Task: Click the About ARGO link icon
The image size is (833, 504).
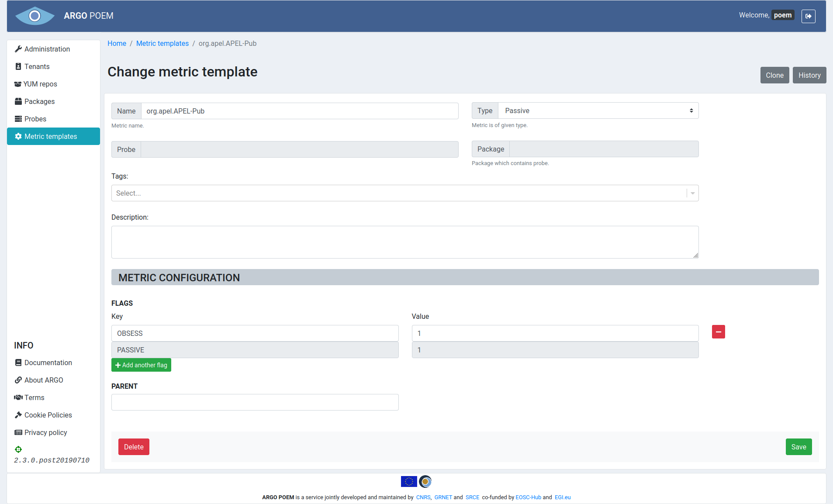Action: [18, 380]
